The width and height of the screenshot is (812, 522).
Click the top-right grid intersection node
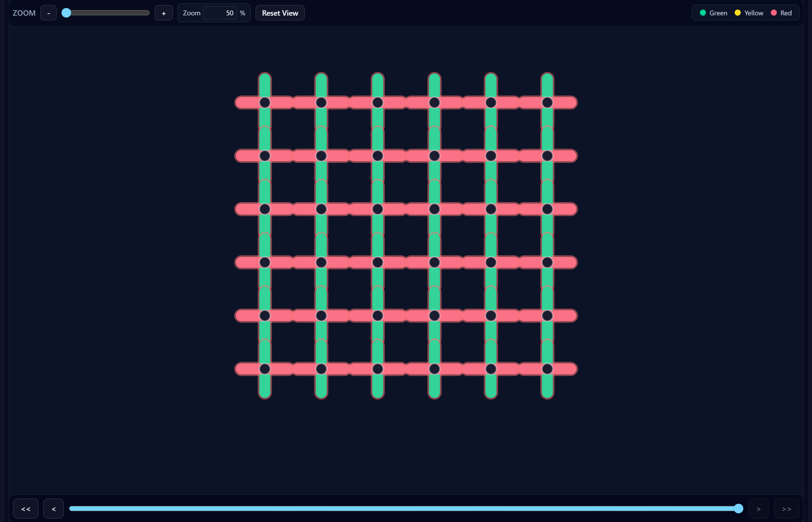[x=547, y=103]
